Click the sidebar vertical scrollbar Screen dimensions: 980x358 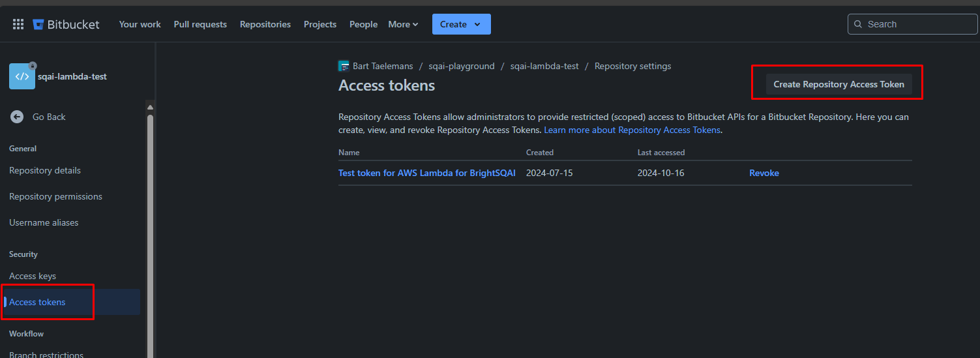[x=150, y=235]
